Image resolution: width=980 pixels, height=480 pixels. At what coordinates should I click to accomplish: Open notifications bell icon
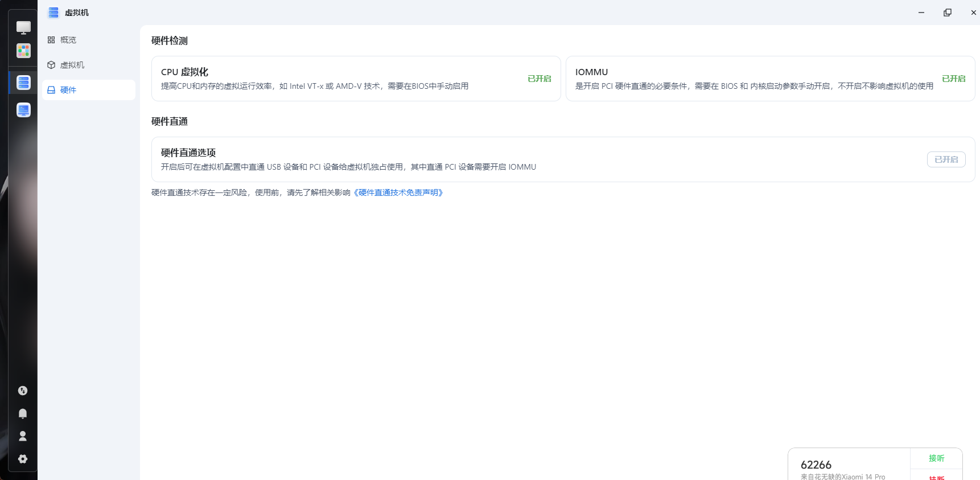coord(23,413)
